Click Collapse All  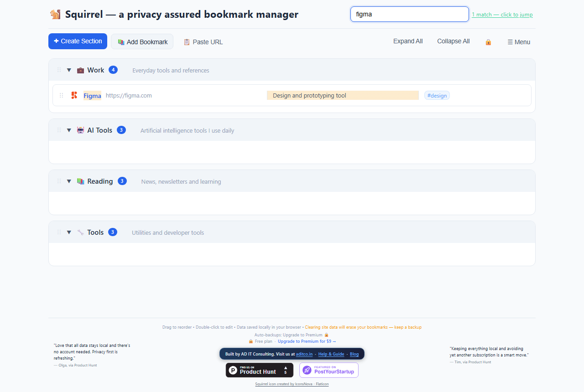tap(454, 41)
